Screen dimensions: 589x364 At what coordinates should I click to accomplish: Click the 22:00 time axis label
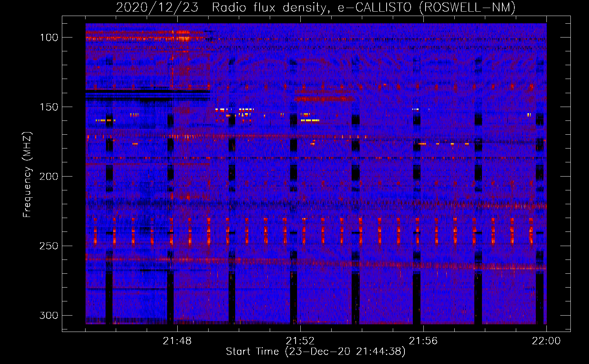pyautogui.click(x=546, y=341)
